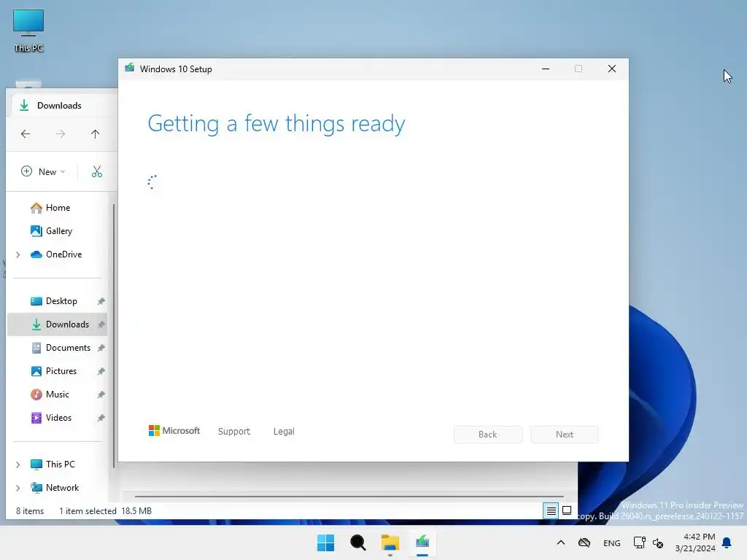747x560 pixels.
Task: Go forward in File Explorer
Action: coord(61,134)
